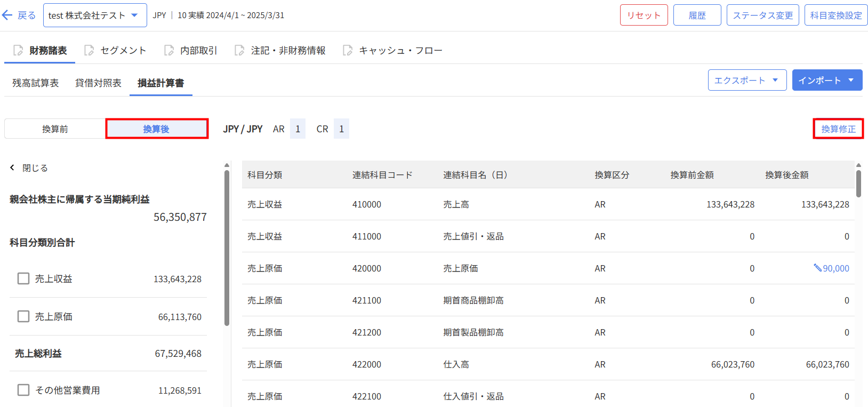Image resolution: width=868 pixels, height=407 pixels.
Task: Click the table's vertical scrollbar thumb
Action: (x=858, y=183)
